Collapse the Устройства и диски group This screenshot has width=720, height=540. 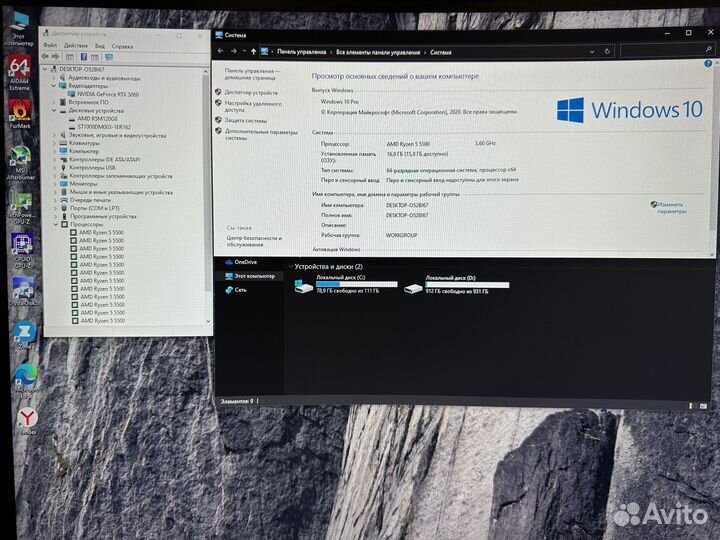click(x=291, y=266)
